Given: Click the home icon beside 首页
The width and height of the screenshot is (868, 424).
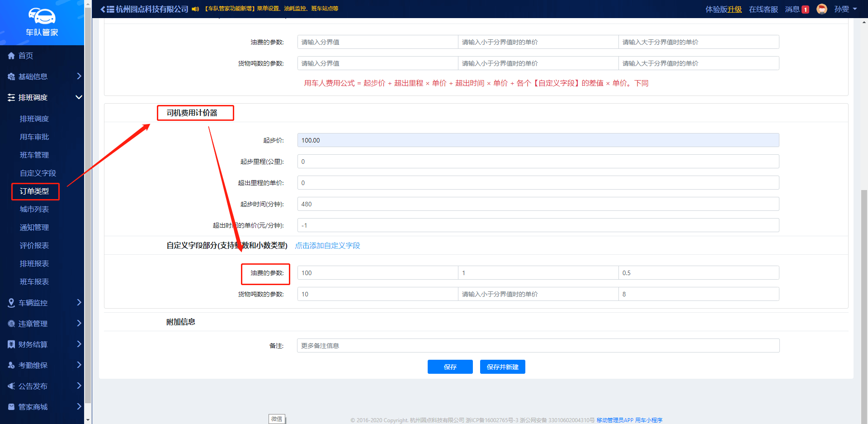Looking at the screenshot, I should coord(11,56).
